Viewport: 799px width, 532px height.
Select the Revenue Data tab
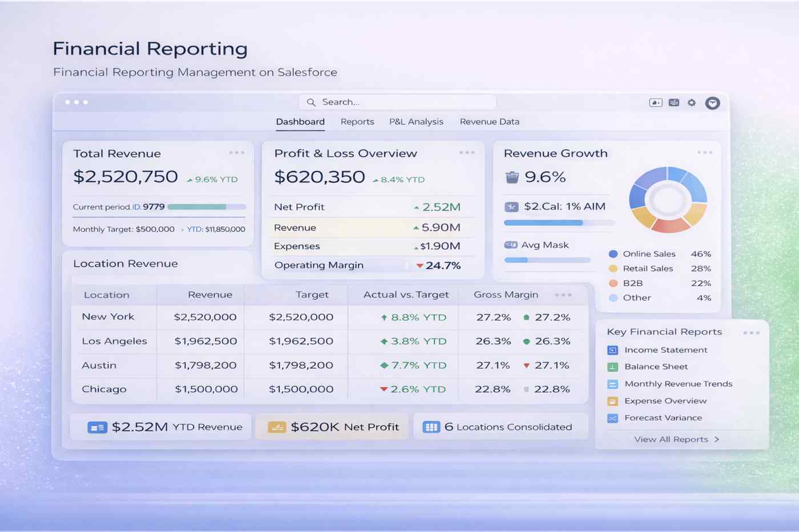pos(489,121)
